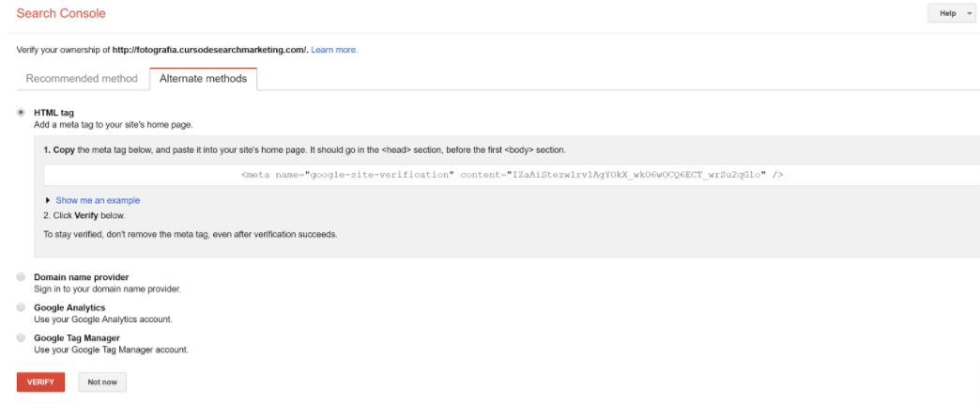Viewport: 980px width, 404px height.
Task: Click the red VERIFY button
Action: (x=40, y=382)
